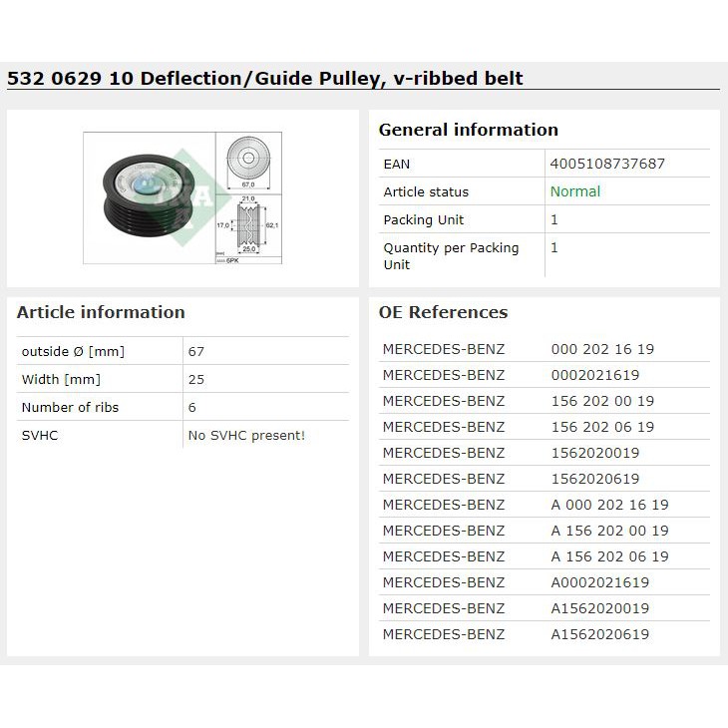Select OE reference 'A 156 202 00 19'

(609, 531)
